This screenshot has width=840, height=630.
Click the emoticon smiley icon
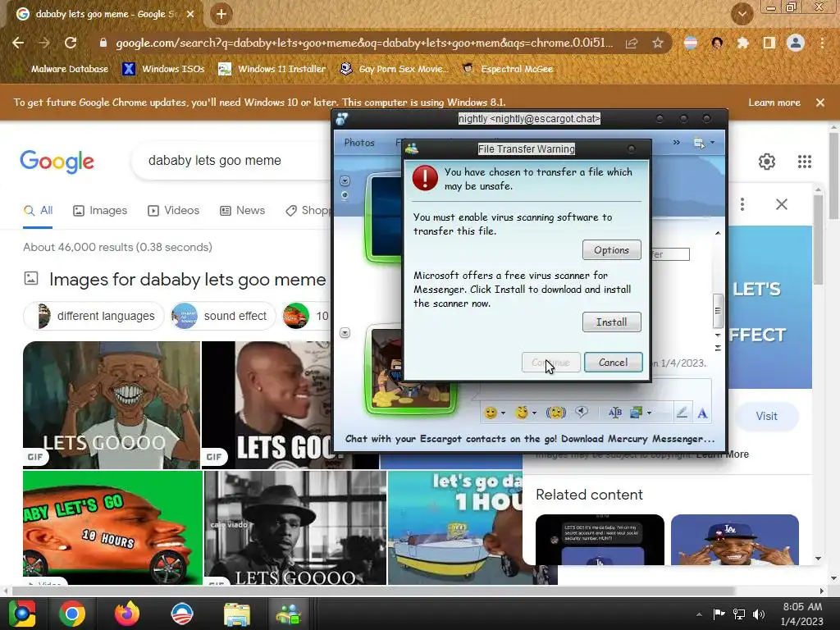[x=491, y=413]
